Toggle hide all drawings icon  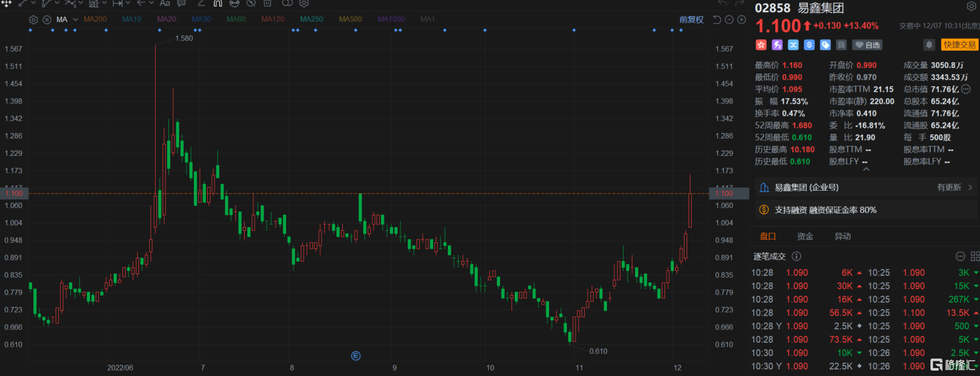pyautogui.click(x=251, y=3)
